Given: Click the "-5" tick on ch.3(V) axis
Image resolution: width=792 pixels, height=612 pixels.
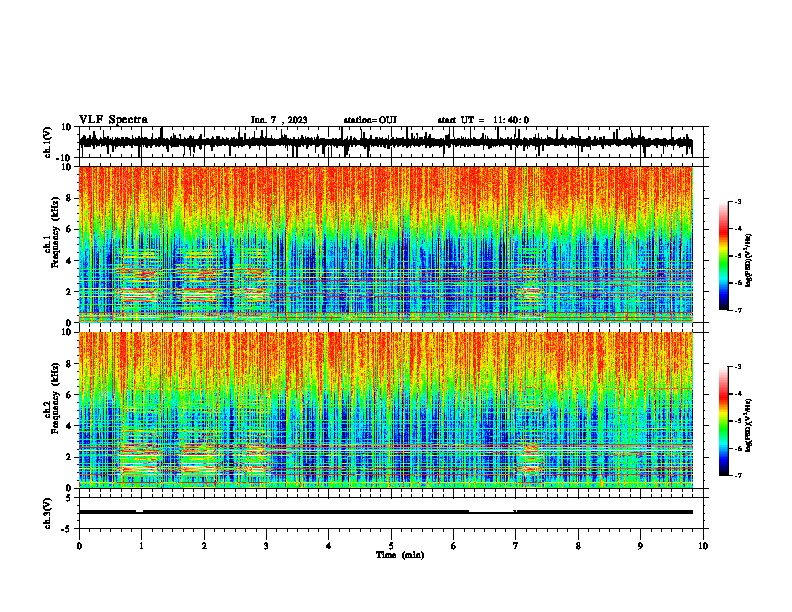Looking at the screenshot, I should (x=68, y=529).
